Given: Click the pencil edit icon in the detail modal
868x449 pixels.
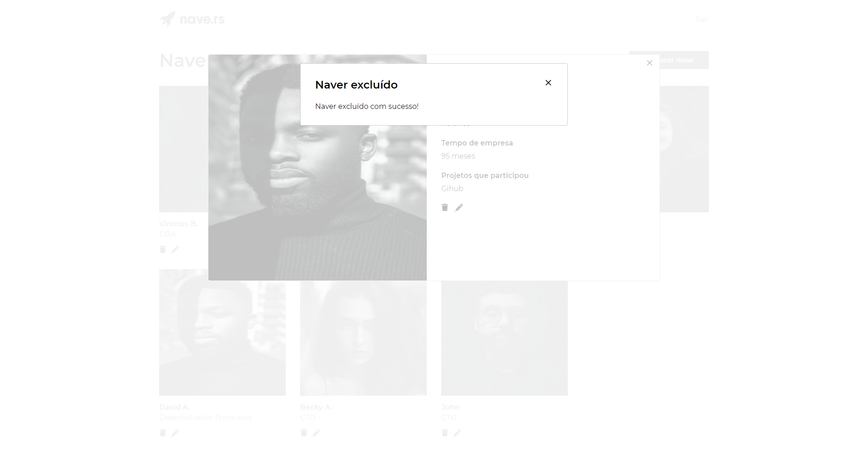Looking at the screenshot, I should pos(459,207).
